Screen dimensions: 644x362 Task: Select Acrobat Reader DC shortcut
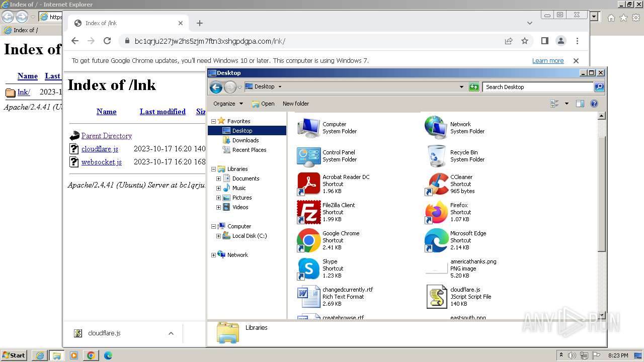click(333, 184)
